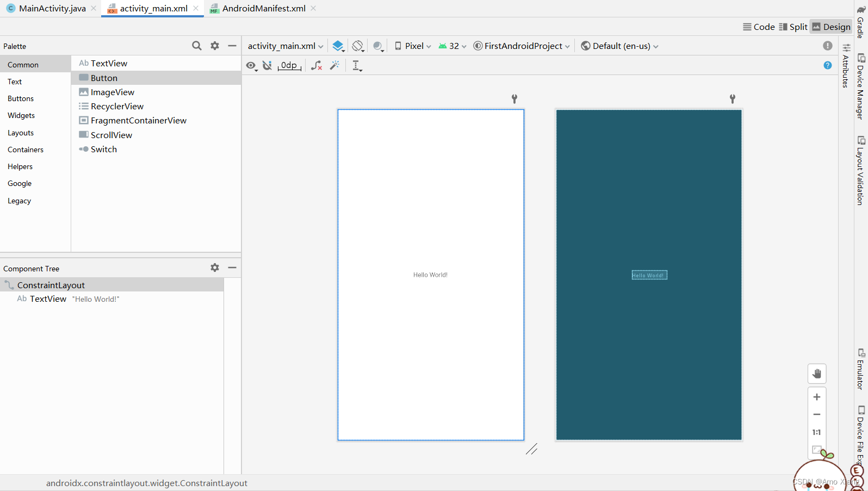Select the Buttons palette category
The height and width of the screenshot is (491, 868).
coord(35,98)
